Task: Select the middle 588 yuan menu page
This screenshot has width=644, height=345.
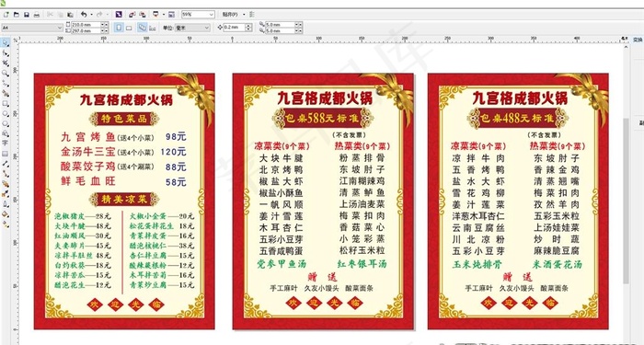Action: click(x=323, y=201)
